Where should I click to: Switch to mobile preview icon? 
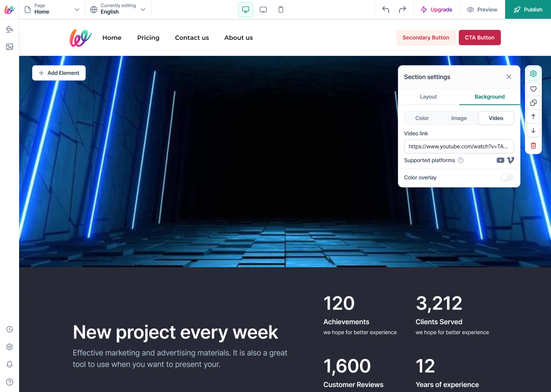click(x=281, y=10)
